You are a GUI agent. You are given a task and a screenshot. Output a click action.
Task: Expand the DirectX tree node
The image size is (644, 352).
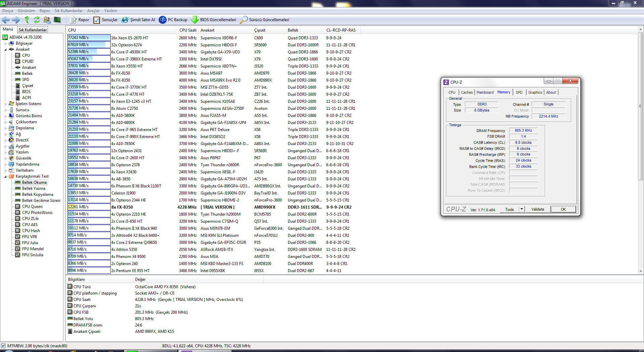[5, 140]
